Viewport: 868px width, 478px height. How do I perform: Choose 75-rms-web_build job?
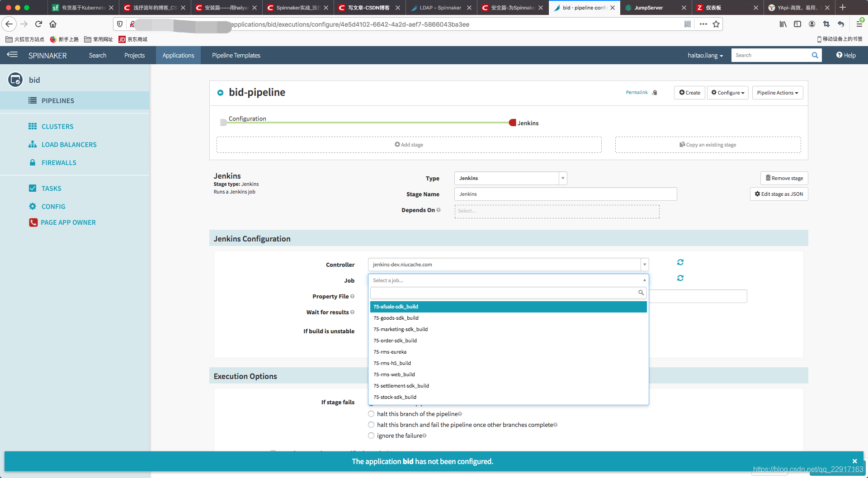tap(509, 374)
